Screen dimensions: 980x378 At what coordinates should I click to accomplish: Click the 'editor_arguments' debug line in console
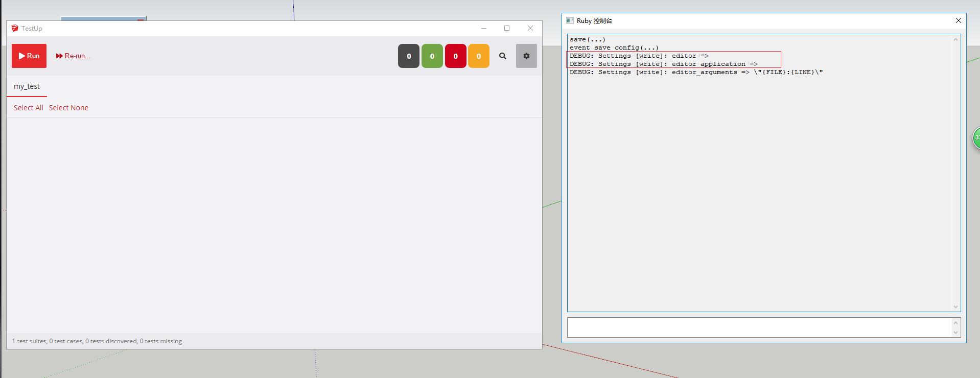tap(696, 72)
